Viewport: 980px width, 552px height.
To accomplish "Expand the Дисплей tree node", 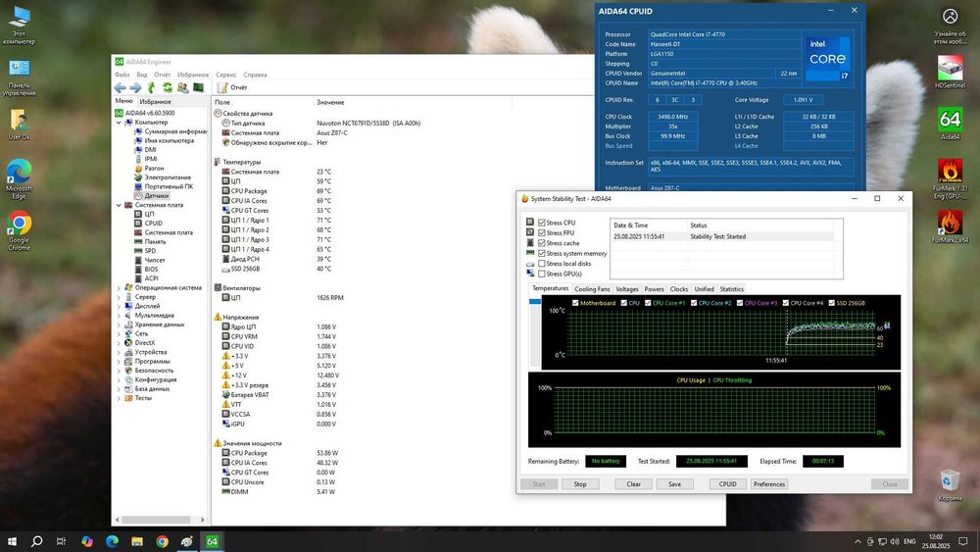I will [x=119, y=306].
